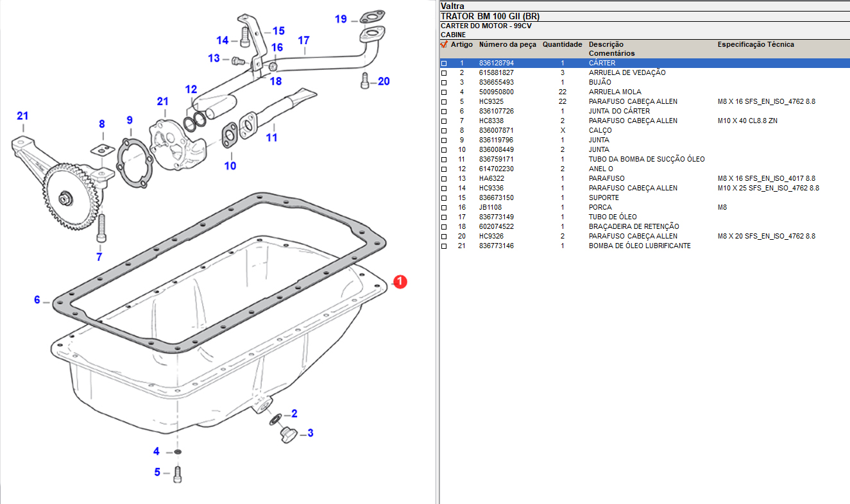850x504 pixels.
Task: Check the box for item 1 CÁRTER
Action: click(x=444, y=63)
